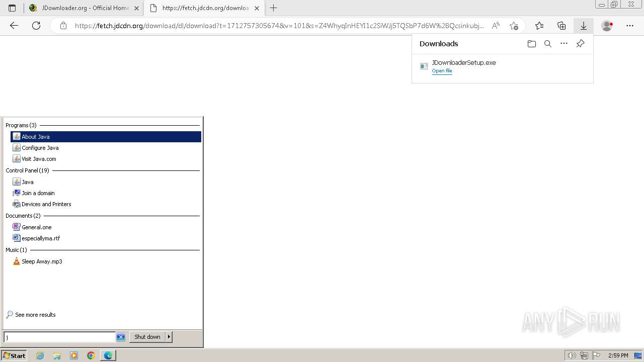Open the downloads folder icon
644x362 pixels.
click(532, 44)
